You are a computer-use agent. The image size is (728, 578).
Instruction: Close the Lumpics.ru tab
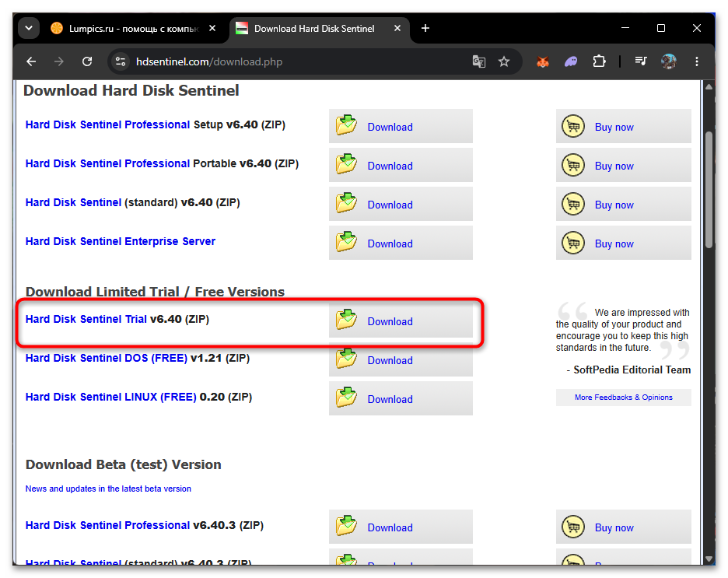pyautogui.click(x=212, y=28)
